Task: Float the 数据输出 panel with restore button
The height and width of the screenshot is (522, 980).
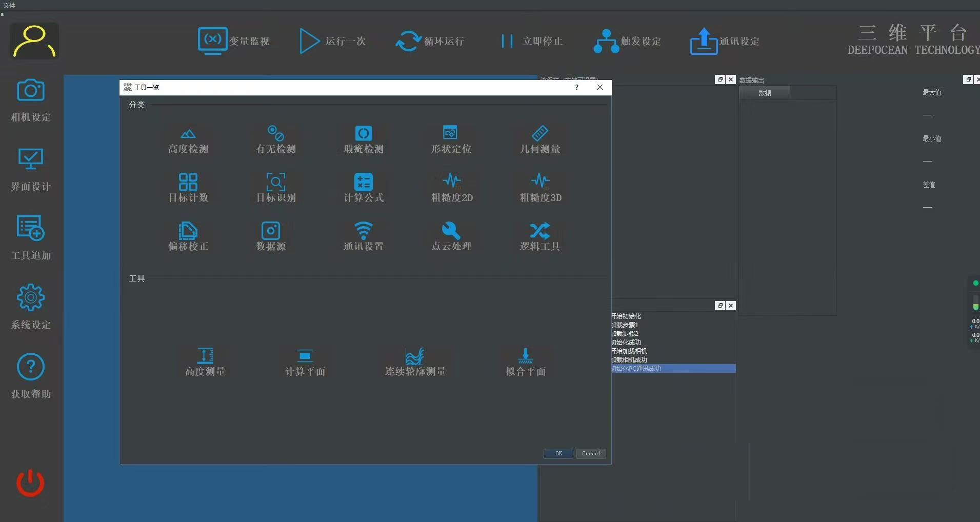Action: coord(968,79)
